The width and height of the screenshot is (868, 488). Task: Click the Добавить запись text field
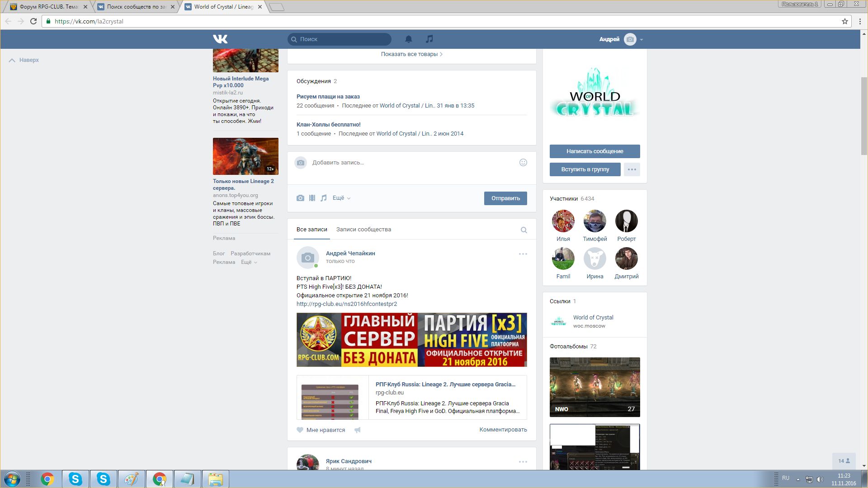[407, 163]
